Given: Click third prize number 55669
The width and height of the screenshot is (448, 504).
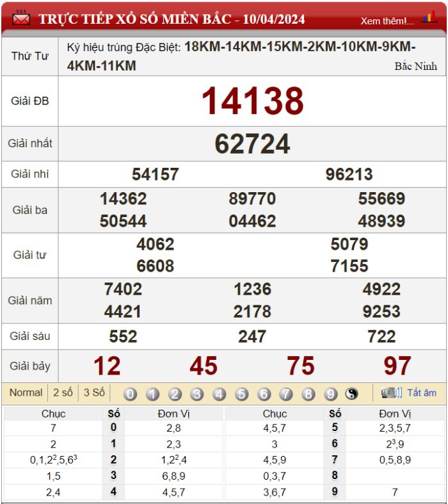Looking at the screenshot, I should point(381,199).
